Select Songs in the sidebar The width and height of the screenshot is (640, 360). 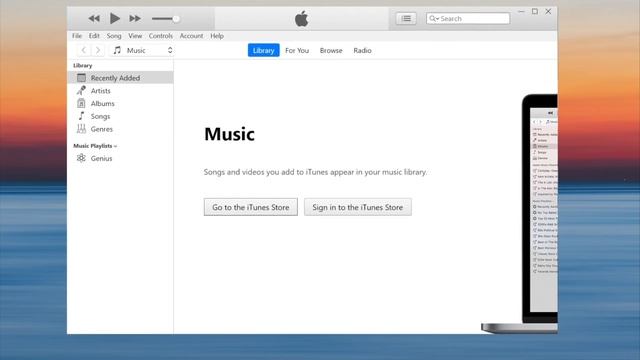pyautogui.click(x=120, y=116)
